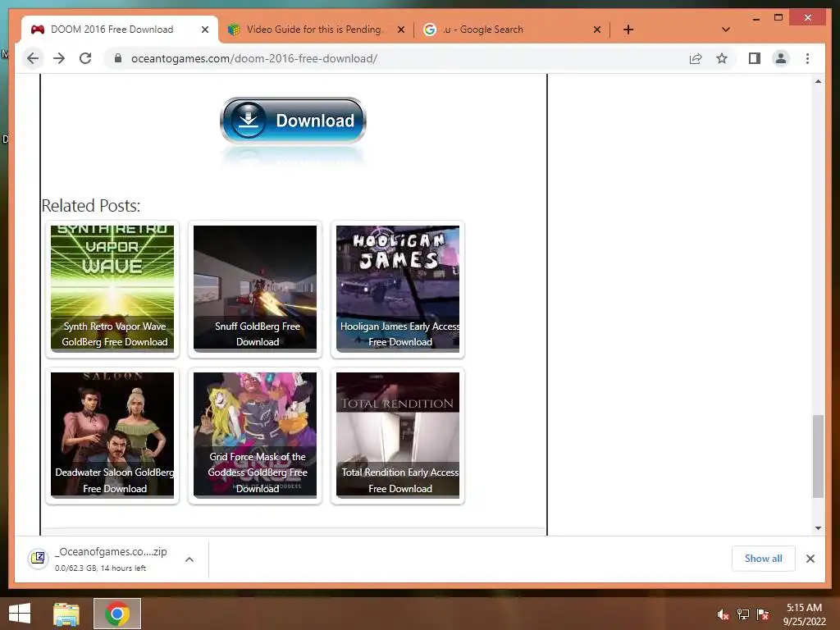This screenshot has width=840, height=630.
Task: Click the scrollbar up arrow
Action: [818, 81]
